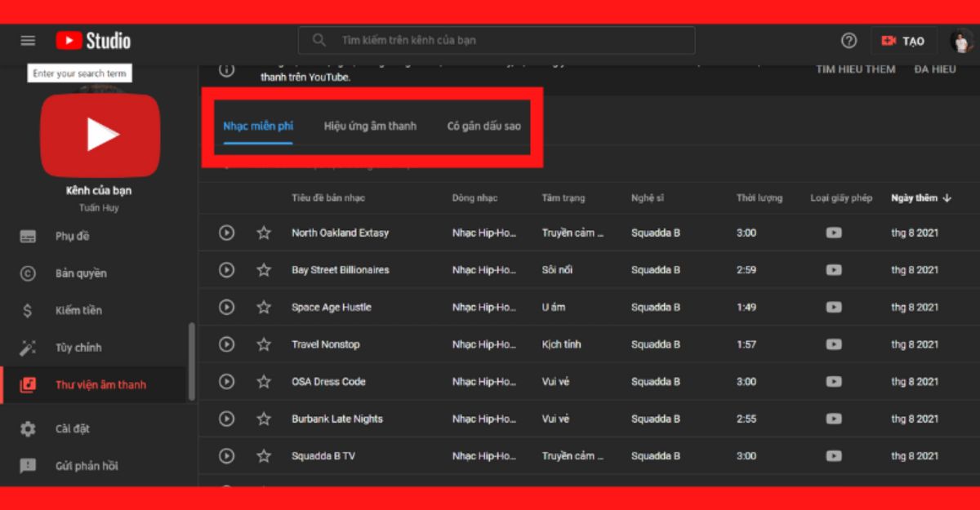This screenshot has height=510, width=980.
Task: Open Cài đặt settings in the sidebar
Action: coord(94,429)
